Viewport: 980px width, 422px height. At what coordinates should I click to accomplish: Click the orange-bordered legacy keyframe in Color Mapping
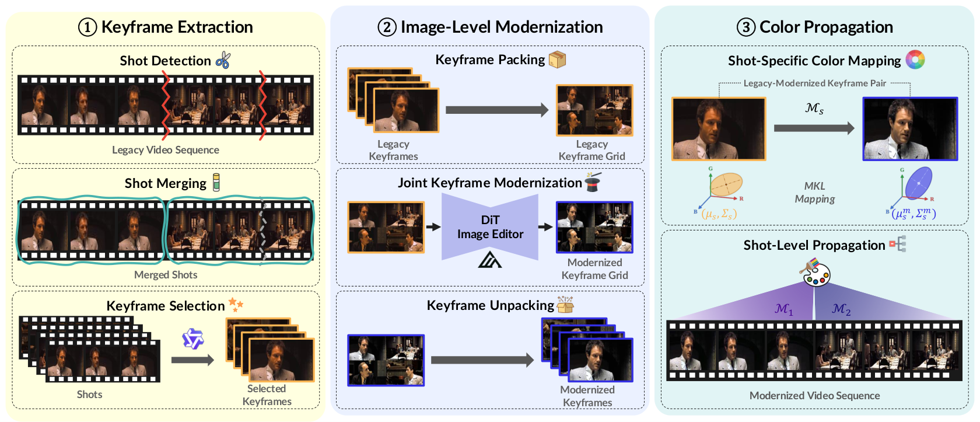pyautogui.click(x=719, y=129)
